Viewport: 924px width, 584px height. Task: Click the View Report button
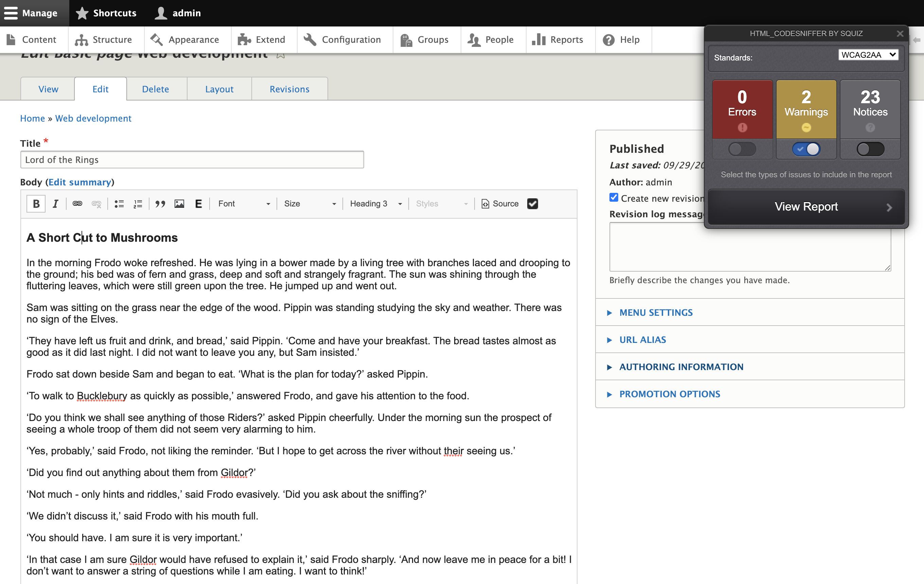tap(806, 207)
